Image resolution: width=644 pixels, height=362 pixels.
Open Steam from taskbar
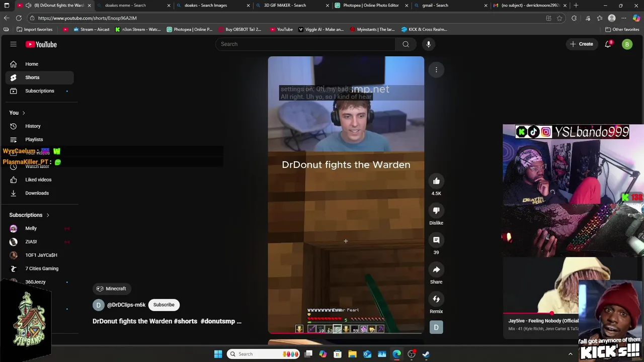[426, 354]
